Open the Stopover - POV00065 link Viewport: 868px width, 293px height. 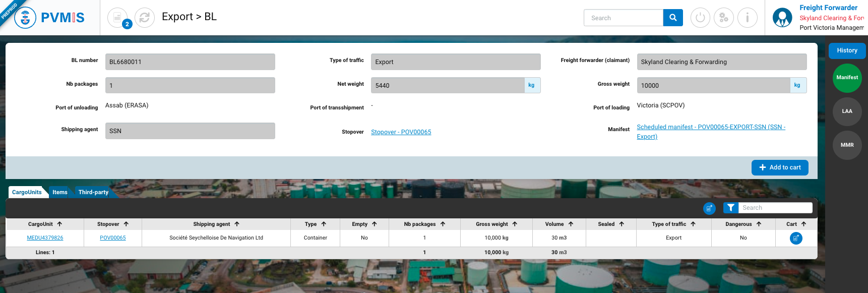pos(401,132)
